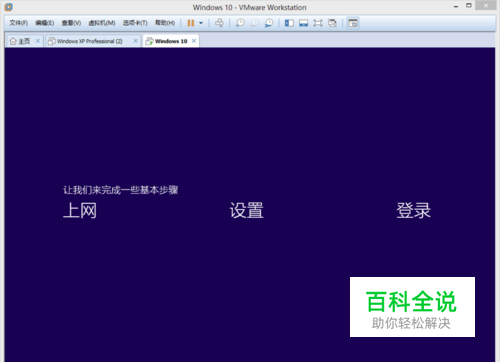Open the snapshot manager
This screenshot has height=362, width=500.
[269, 23]
